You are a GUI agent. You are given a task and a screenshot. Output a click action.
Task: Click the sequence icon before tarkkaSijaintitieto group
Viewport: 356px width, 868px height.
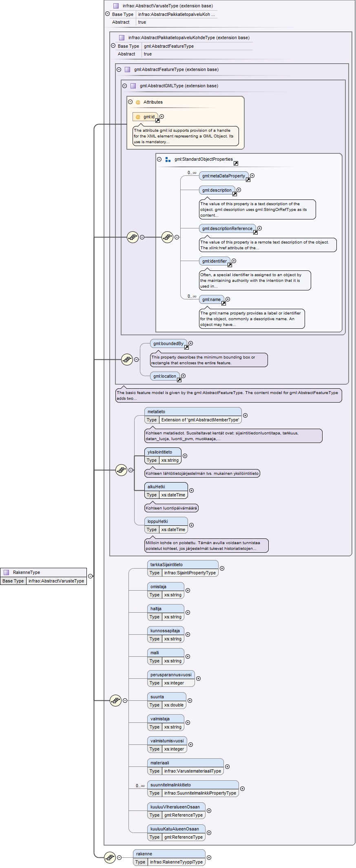(116, 700)
